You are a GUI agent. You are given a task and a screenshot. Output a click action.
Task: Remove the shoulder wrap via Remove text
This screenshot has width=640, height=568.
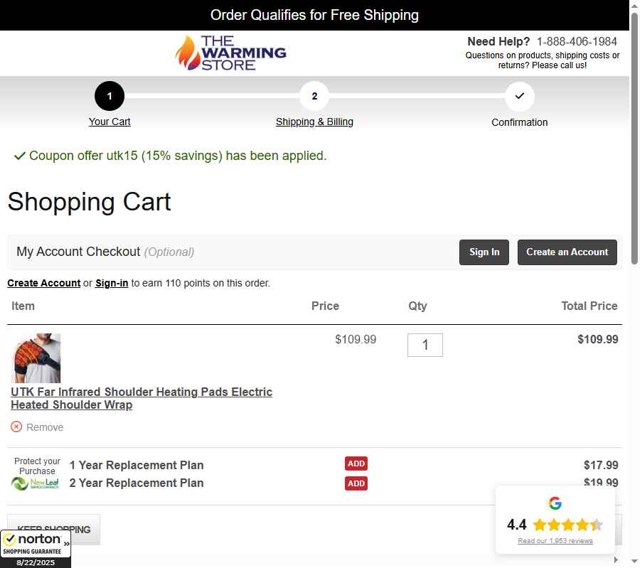pyautogui.click(x=45, y=427)
